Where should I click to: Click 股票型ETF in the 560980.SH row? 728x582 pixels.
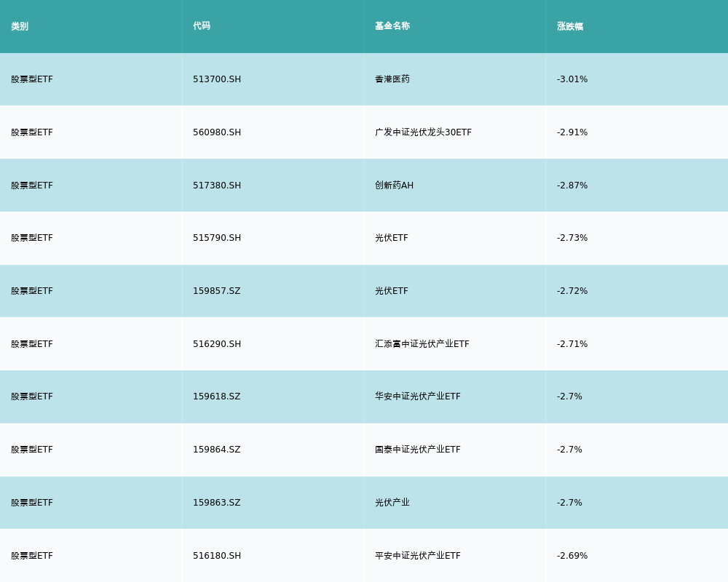coord(32,132)
